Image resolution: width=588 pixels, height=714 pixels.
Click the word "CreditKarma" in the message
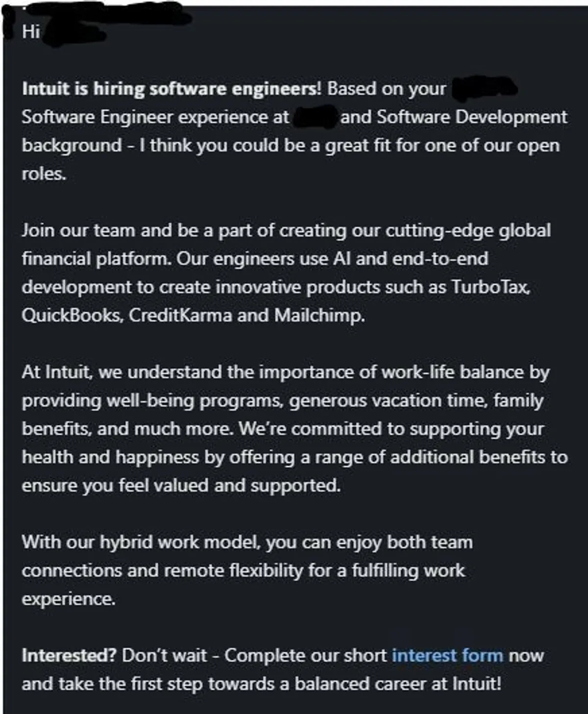180,315
